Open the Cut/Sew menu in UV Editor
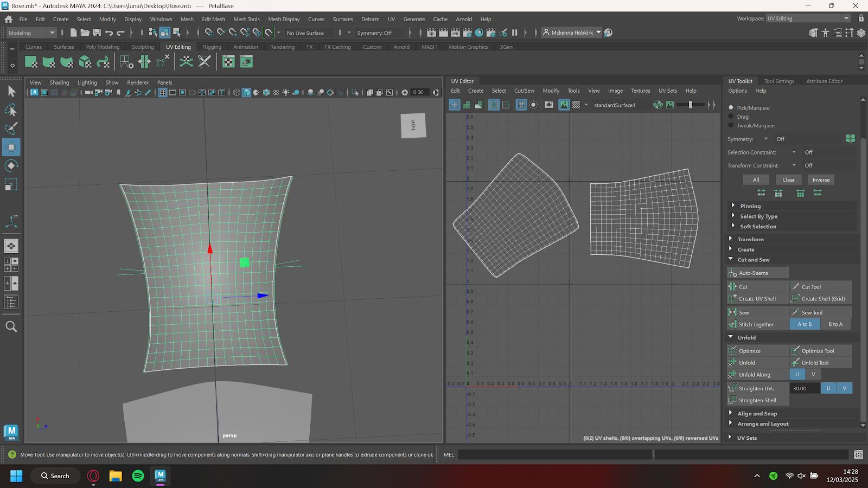The width and height of the screenshot is (868, 488). pyautogui.click(x=524, y=91)
